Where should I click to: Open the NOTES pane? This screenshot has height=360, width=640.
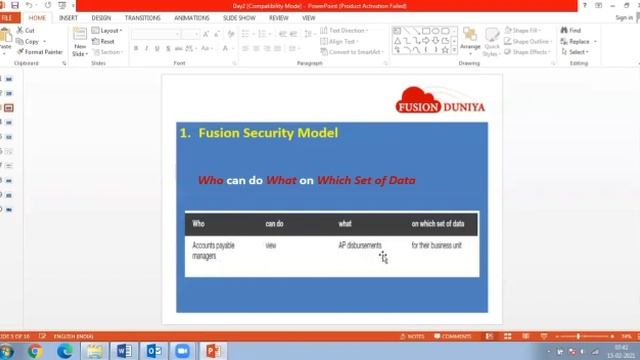[412, 336]
